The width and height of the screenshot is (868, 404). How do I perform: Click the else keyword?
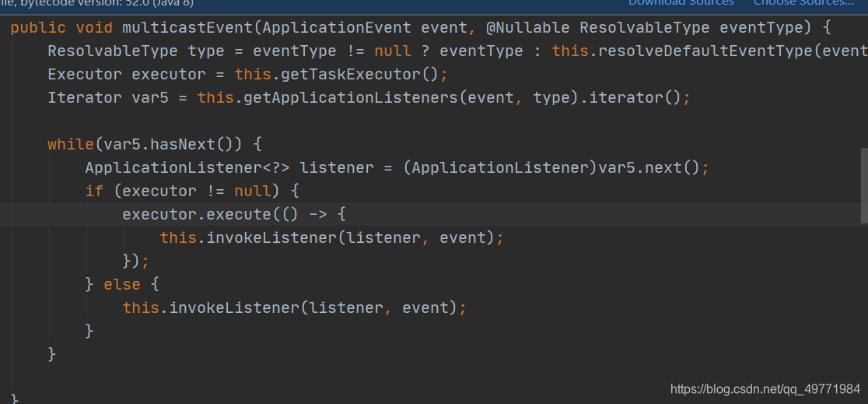(x=122, y=284)
